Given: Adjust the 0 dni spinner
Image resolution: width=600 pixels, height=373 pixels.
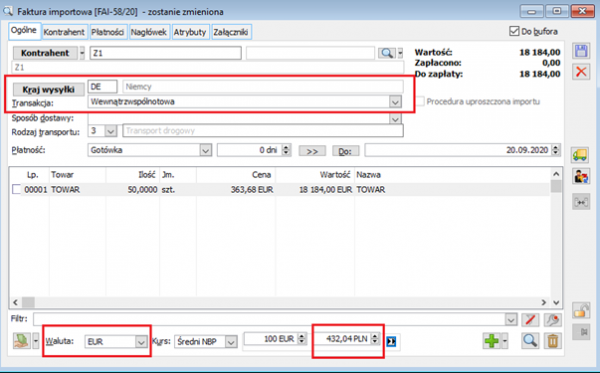Looking at the screenshot, I should (286, 150).
